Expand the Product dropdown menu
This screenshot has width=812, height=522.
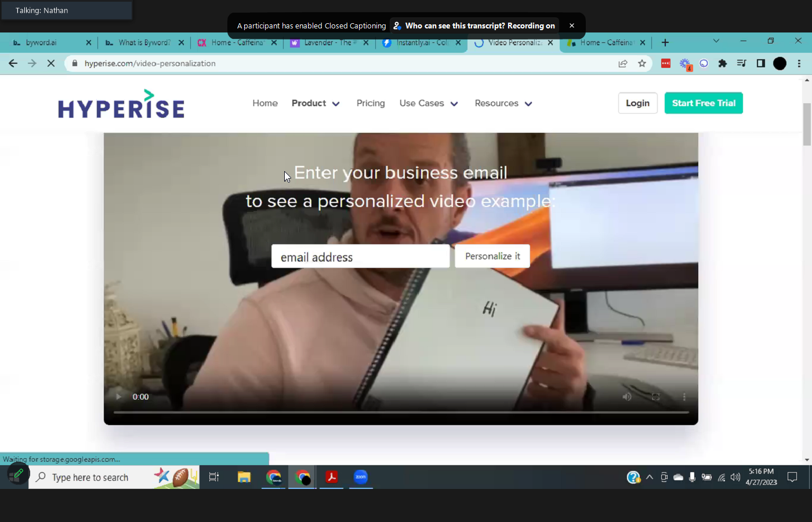pyautogui.click(x=316, y=103)
